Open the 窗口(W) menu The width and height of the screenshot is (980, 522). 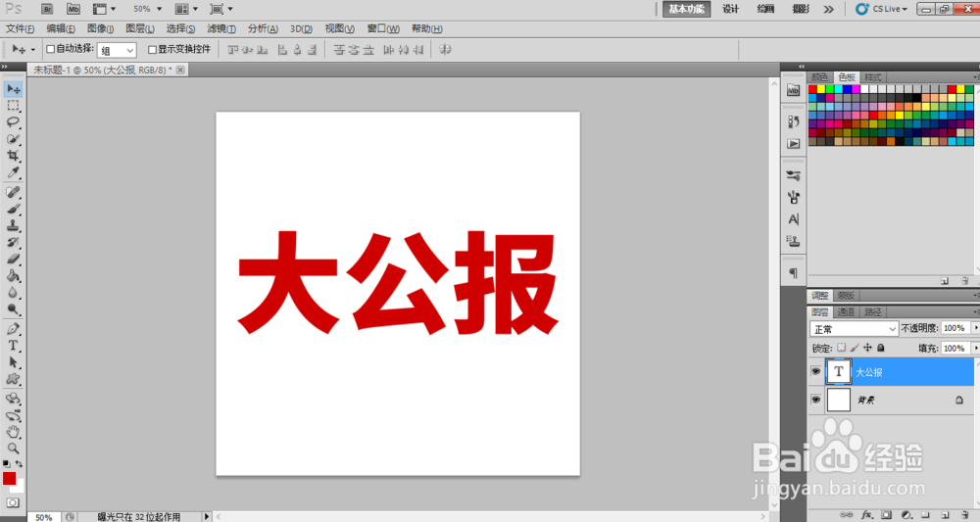383,28
